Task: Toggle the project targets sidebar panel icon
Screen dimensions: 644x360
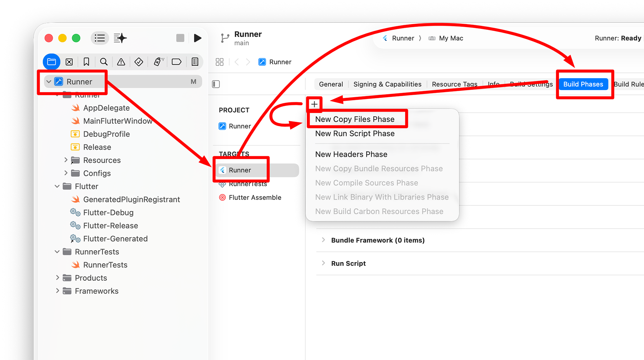Action: pos(216,84)
